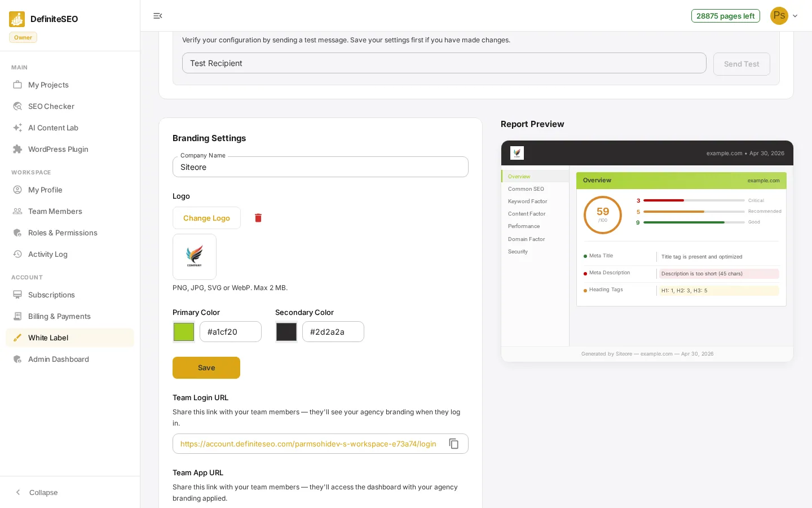
Task: Click the White Label brush icon
Action: (17, 338)
